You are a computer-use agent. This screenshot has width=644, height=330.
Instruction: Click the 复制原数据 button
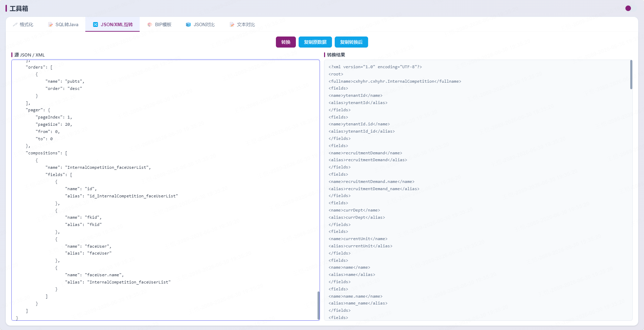[x=315, y=42]
